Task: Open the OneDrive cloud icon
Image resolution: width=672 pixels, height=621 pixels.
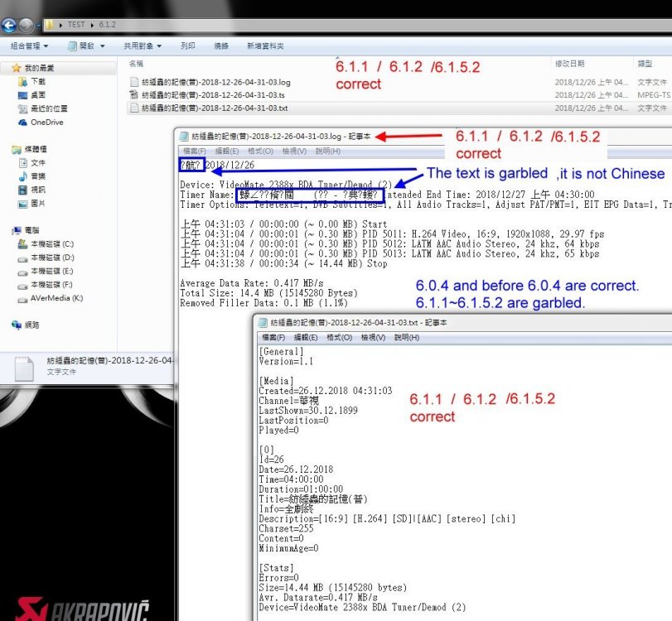Action: point(23,123)
